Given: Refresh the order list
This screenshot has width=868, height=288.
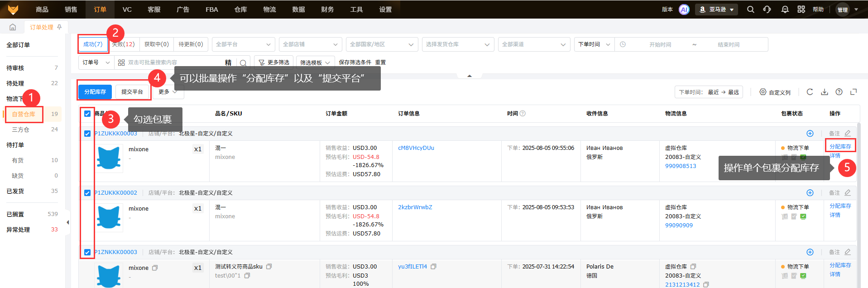Looking at the screenshot, I should pyautogui.click(x=810, y=92).
